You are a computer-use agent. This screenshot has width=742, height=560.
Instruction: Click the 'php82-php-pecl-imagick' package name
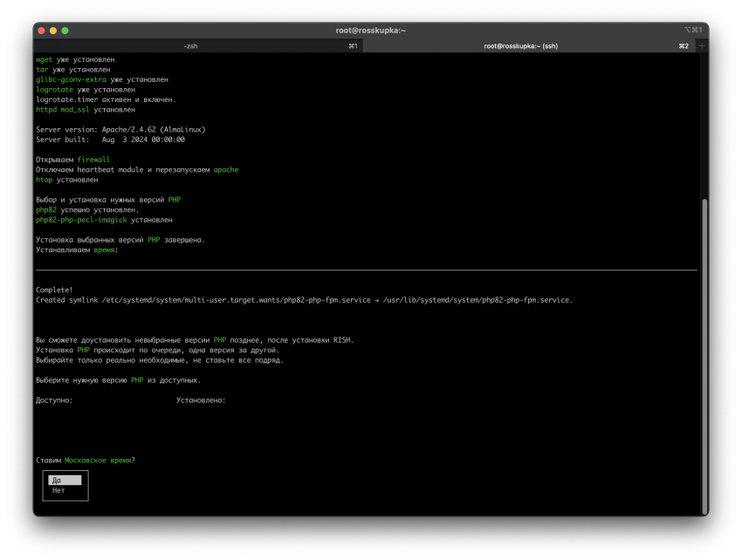point(81,220)
